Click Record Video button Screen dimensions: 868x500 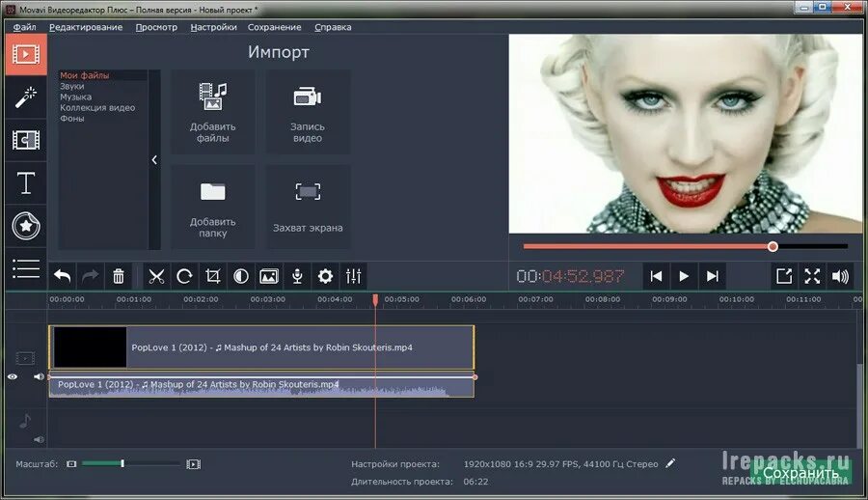(308, 112)
